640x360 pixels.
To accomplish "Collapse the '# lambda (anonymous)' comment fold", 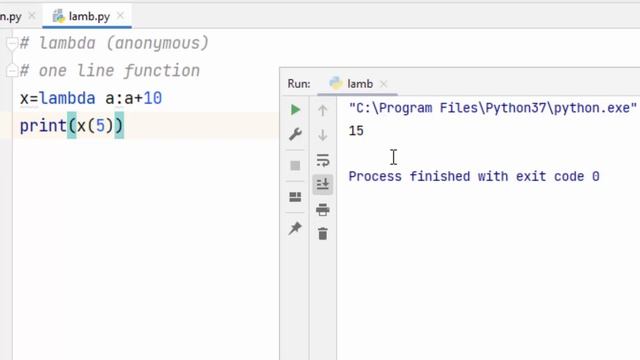I will pyautogui.click(x=12, y=43).
